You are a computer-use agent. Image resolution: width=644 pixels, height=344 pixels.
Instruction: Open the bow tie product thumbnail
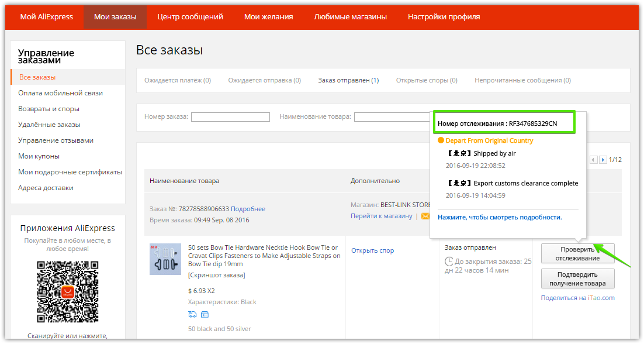pos(165,259)
